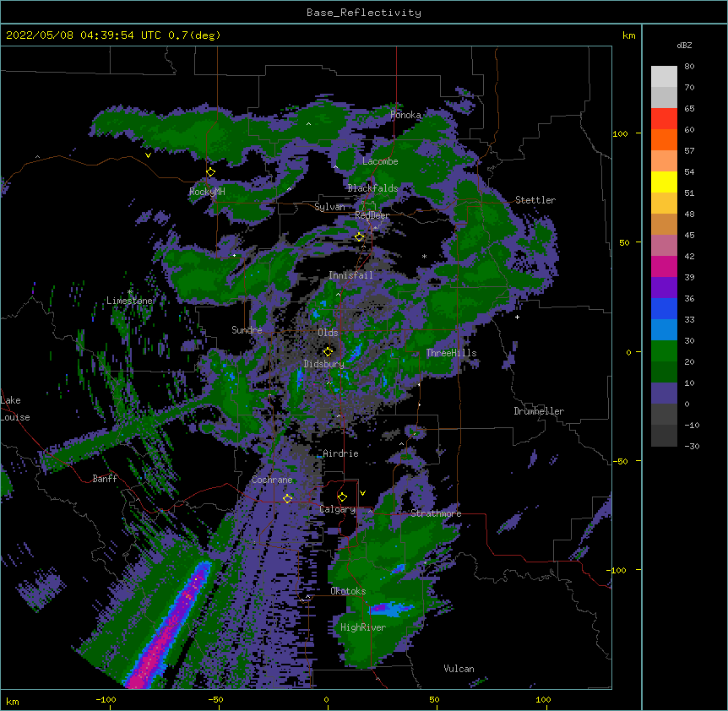Click the 45 value on dBZ scale
This screenshot has height=711, width=728.
pyautogui.click(x=689, y=236)
